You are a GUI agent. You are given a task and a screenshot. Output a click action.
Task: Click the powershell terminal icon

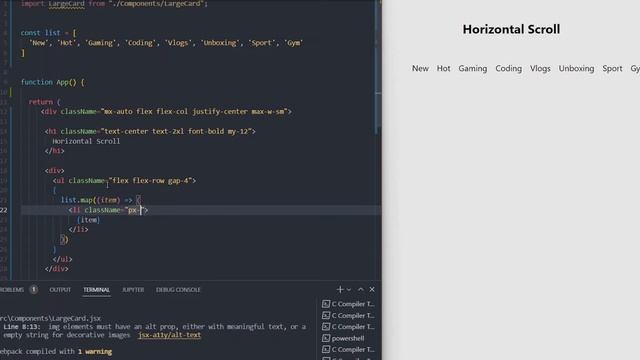326,338
